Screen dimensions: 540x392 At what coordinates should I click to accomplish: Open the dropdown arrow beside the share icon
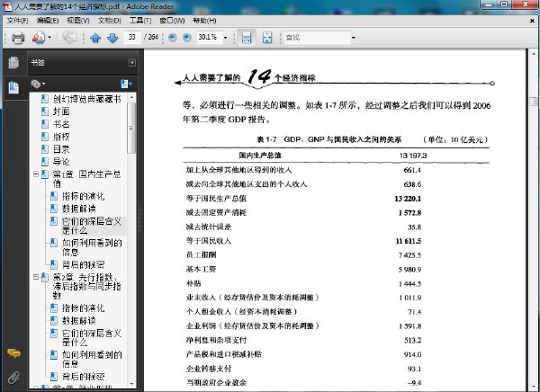tap(49, 38)
